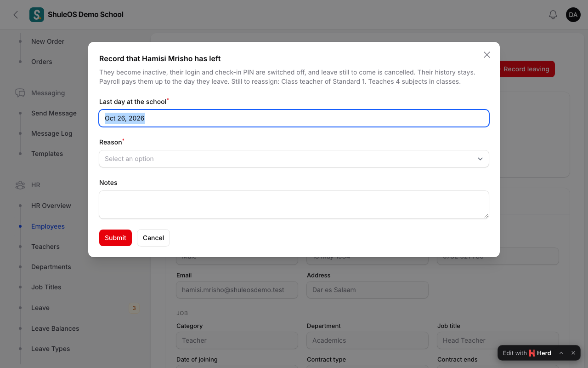Click the back arrow icon
Screen dimensions: 588x368
tap(16, 15)
